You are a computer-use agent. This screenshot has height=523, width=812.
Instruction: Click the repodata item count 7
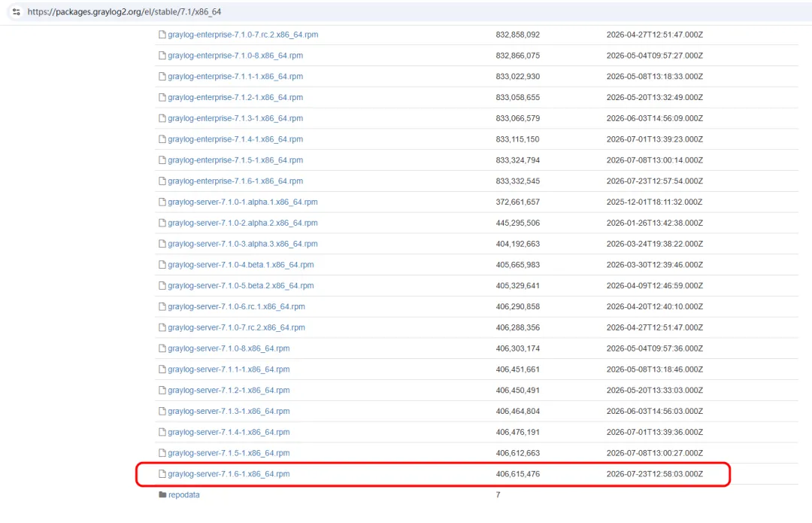click(x=498, y=494)
